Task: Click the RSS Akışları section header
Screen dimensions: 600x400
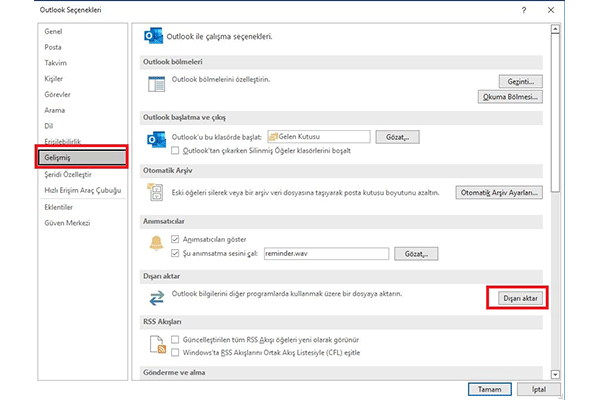Action: 341,322
